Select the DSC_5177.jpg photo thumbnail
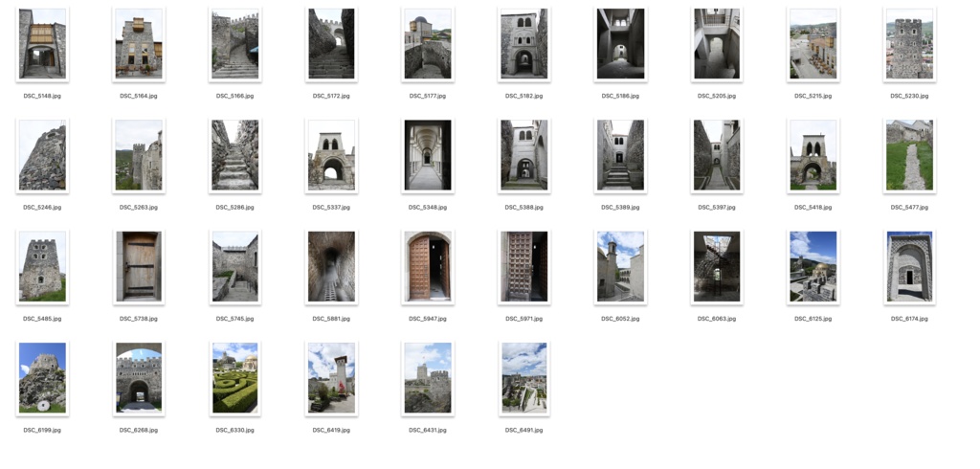Screen dimensions: 980x469 click(428, 44)
